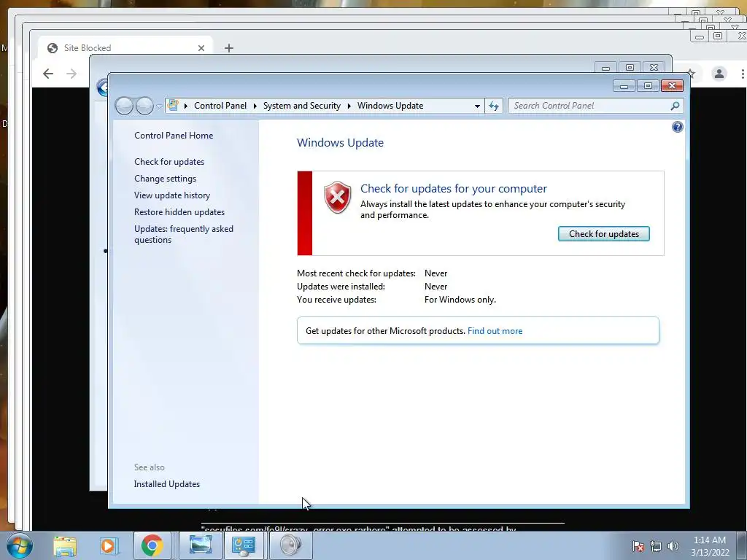Click Find out more link
Viewport: 747px width, 560px height.
click(495, 331)
